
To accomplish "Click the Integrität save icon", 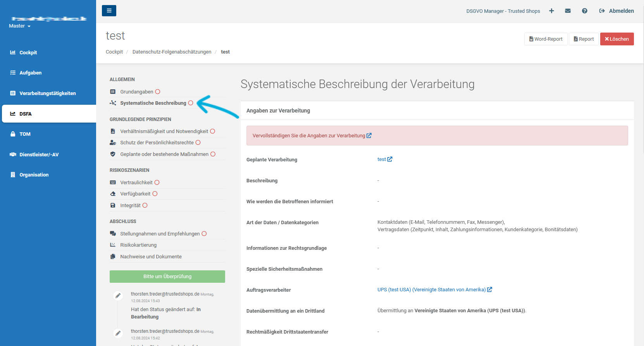I will tap(113, 205).
